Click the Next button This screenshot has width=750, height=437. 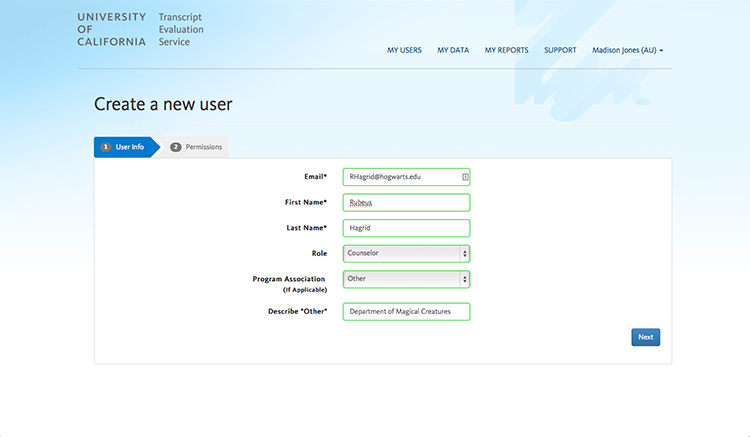pos(645,337)
